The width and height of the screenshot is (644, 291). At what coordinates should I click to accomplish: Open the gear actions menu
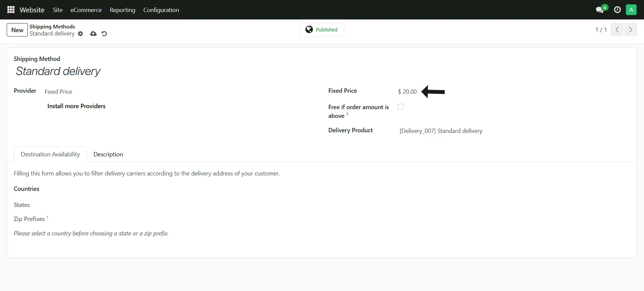[x=80, y=33]
